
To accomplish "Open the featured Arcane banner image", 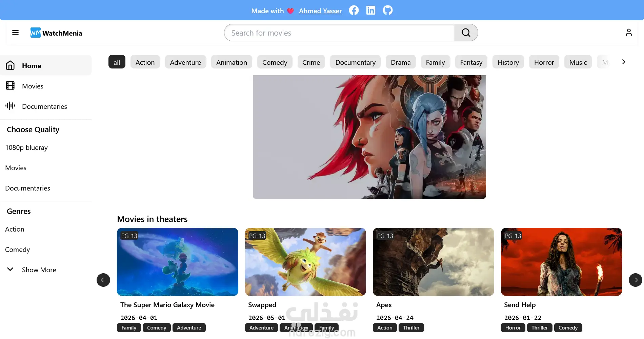I will 369,137.
